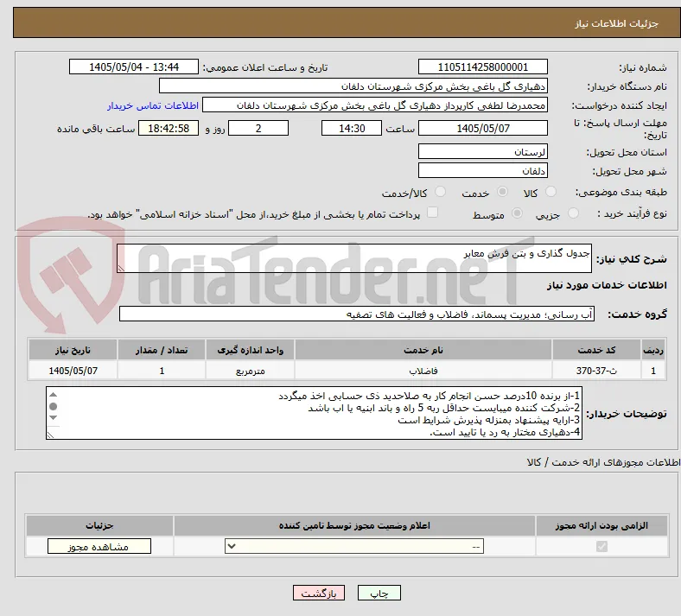681x616 pixels.
Task: Open the license status dropdown
Action: (354, 546)
